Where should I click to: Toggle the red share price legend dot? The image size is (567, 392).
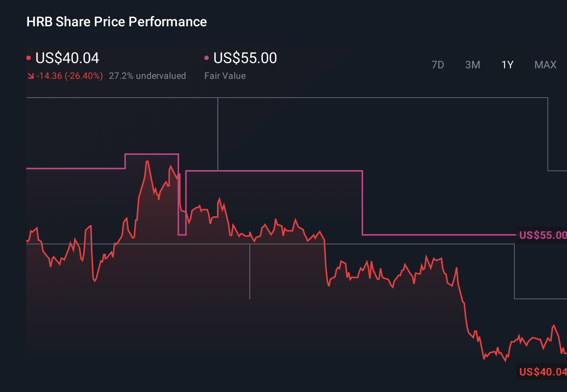(x=29, y=57)
